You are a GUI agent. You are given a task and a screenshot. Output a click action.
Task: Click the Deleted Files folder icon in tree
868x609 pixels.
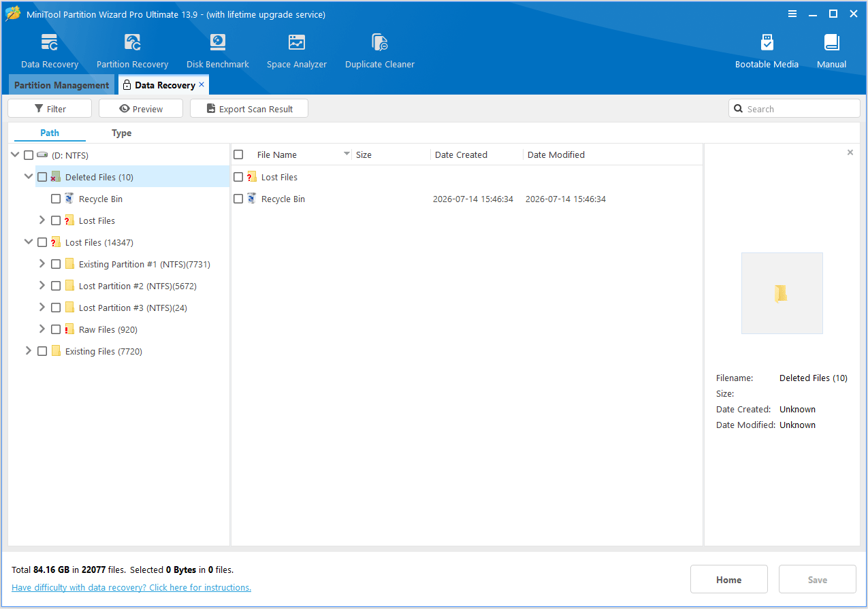pyautogui.click(x=56, y=177)
